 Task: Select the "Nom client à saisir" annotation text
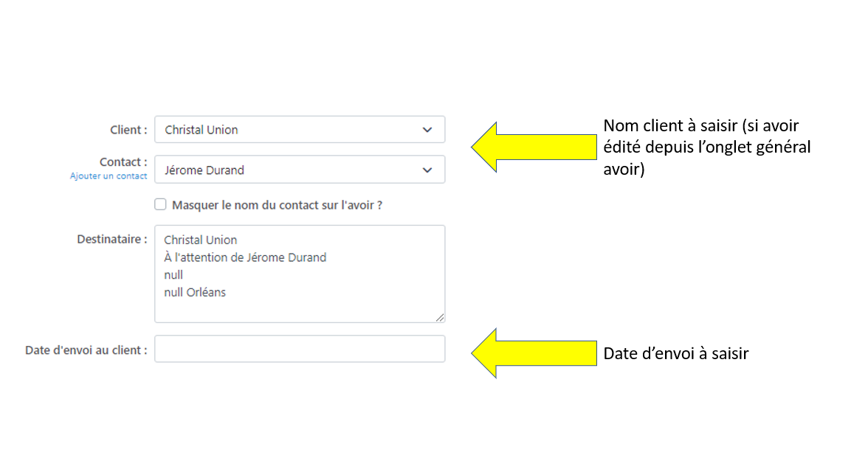706,147
